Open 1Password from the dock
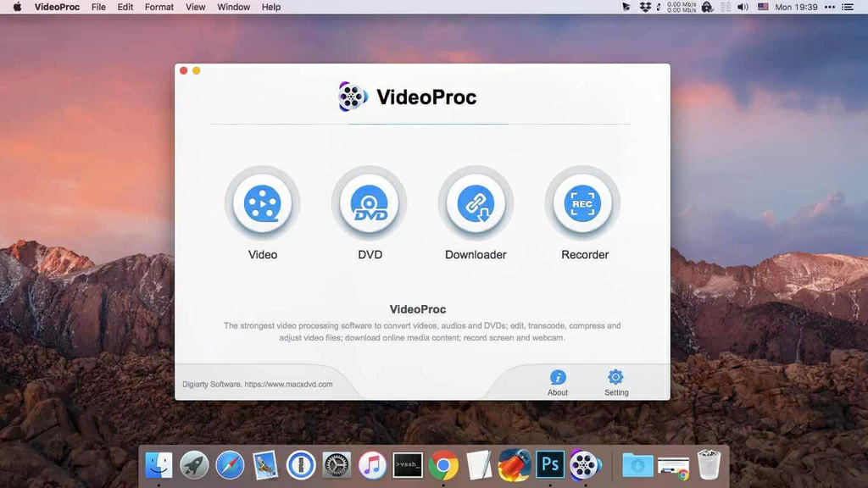Screen dimensions: 868x488 point(301,465)
